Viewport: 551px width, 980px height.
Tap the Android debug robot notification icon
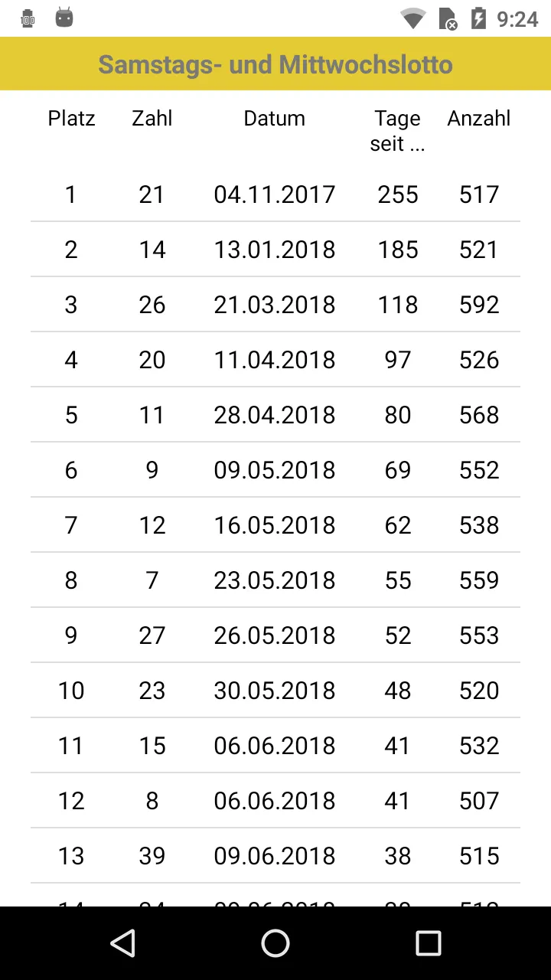[x=64, y=18]
